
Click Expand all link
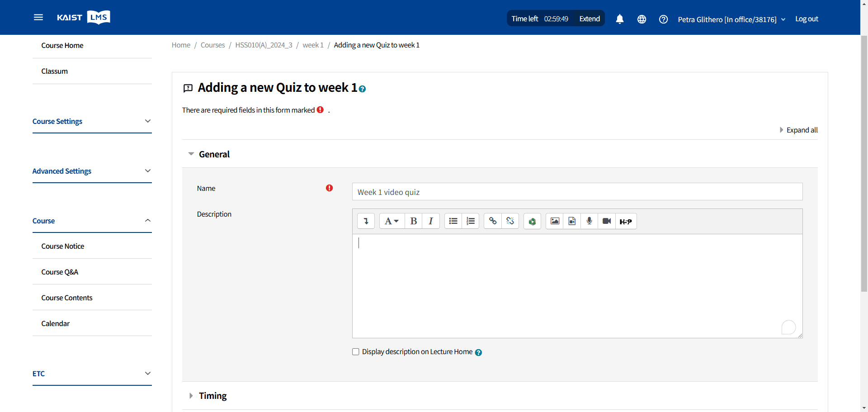[x=799, y=130]
